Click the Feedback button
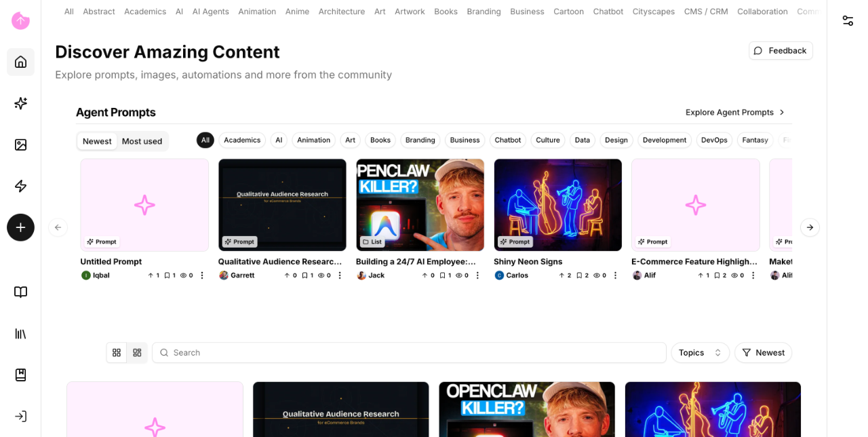 [x=781, y=51]
